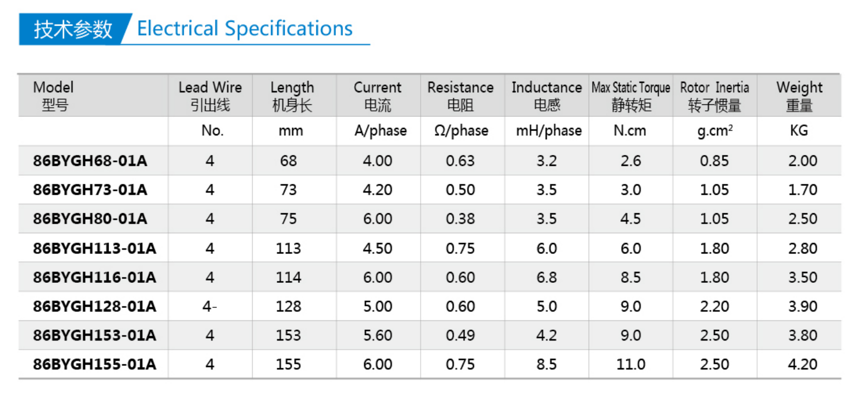Click the 86BYGH73-01A model name
Viewport: 868px width, 397px height.
point(90,190)
